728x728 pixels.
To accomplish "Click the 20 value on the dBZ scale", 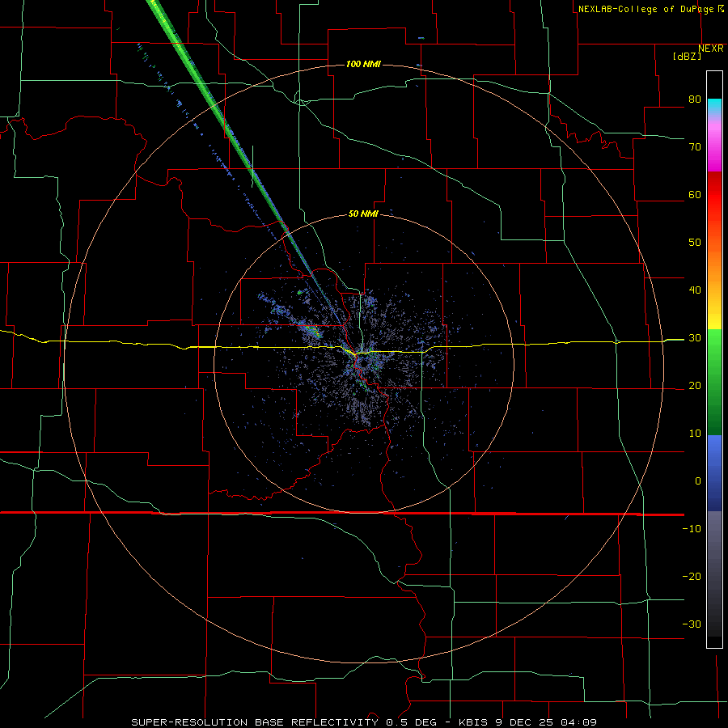I will (695, 385).
